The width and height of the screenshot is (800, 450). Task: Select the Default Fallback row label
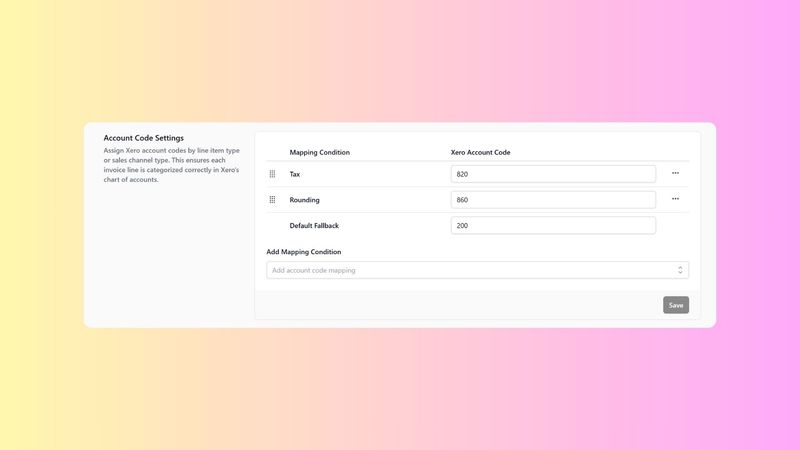pos(314,226)
